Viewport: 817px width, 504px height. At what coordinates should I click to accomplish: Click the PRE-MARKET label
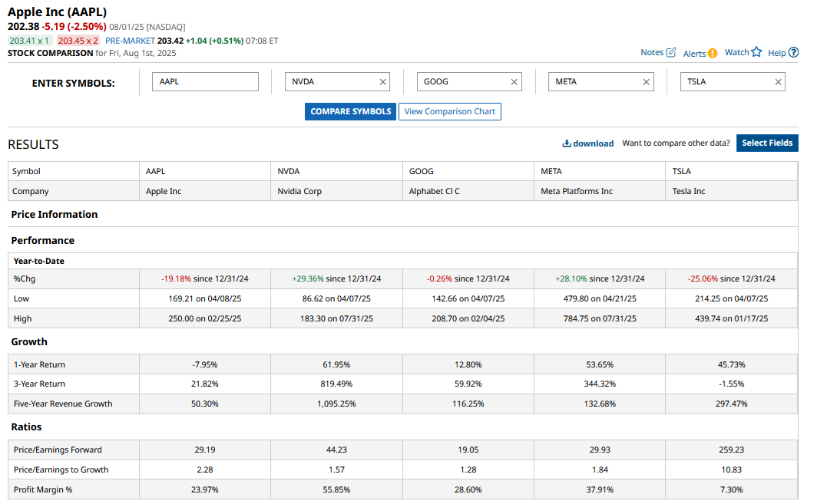pyautogui.click(x=130, y=41)
